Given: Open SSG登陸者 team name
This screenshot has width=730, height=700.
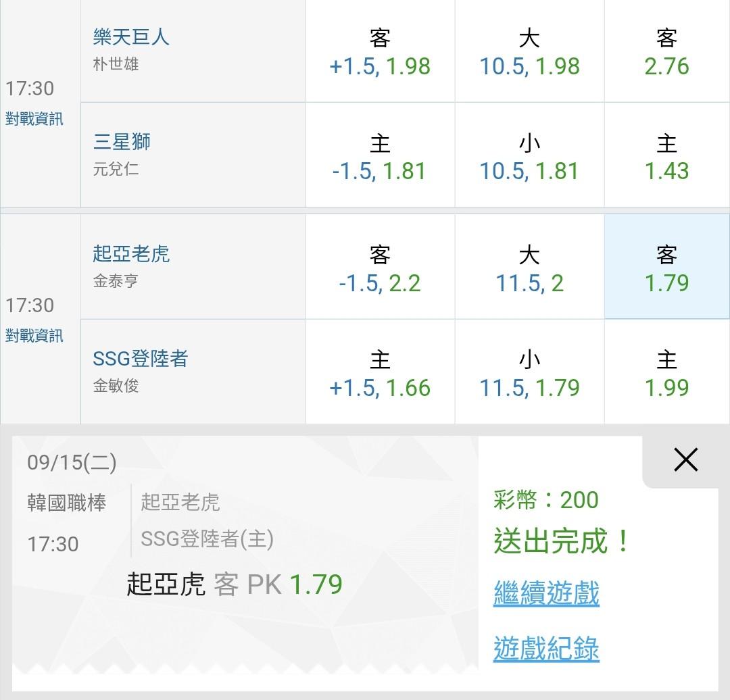Looking at the screenshot, I should (140, 358).
